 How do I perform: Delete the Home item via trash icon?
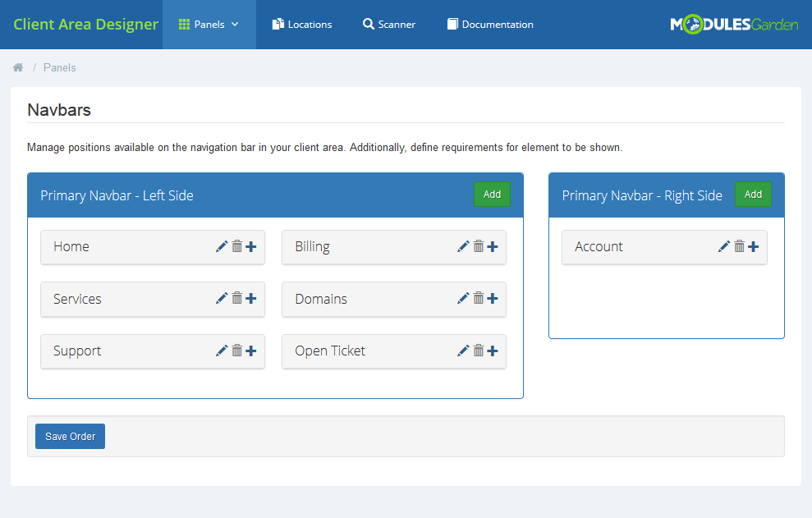tap(236, 246)
